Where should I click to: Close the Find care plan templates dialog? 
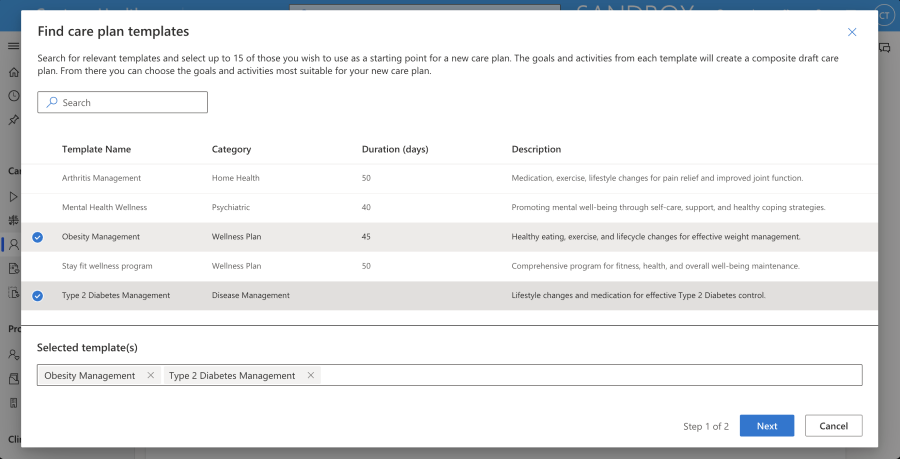[x=852, y=32]
